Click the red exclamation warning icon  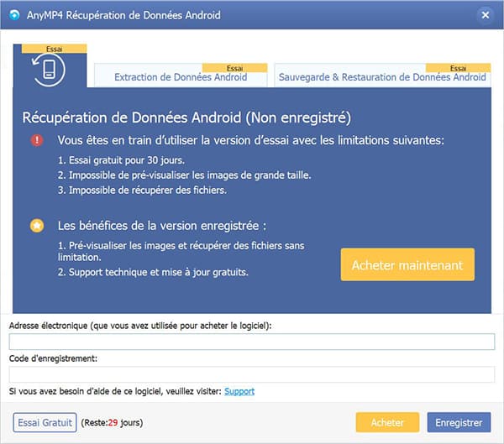tap(36, 141)
